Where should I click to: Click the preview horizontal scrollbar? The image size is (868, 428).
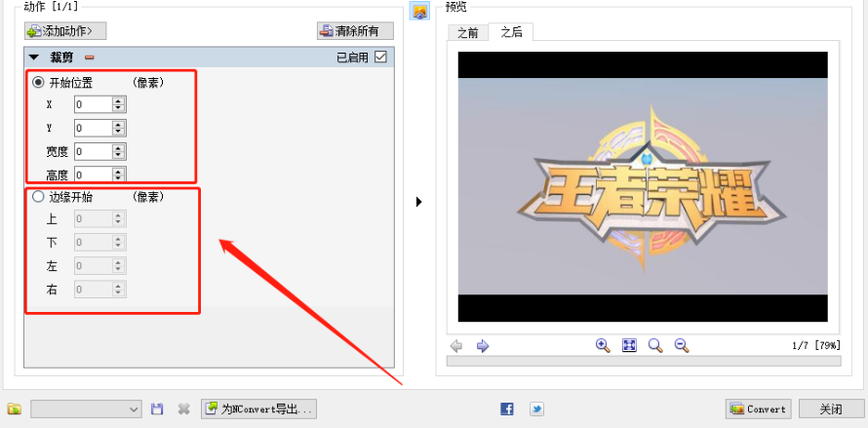coord(644,361)
